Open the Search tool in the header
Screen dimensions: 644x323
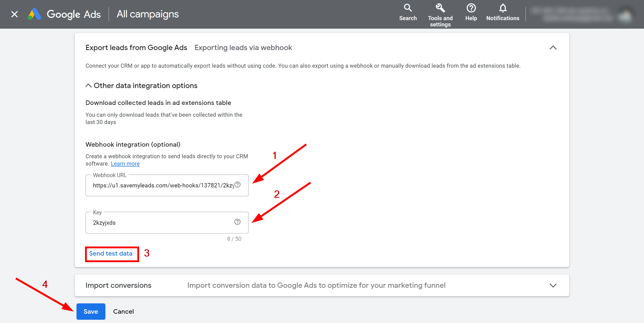[x=408, y=13]
